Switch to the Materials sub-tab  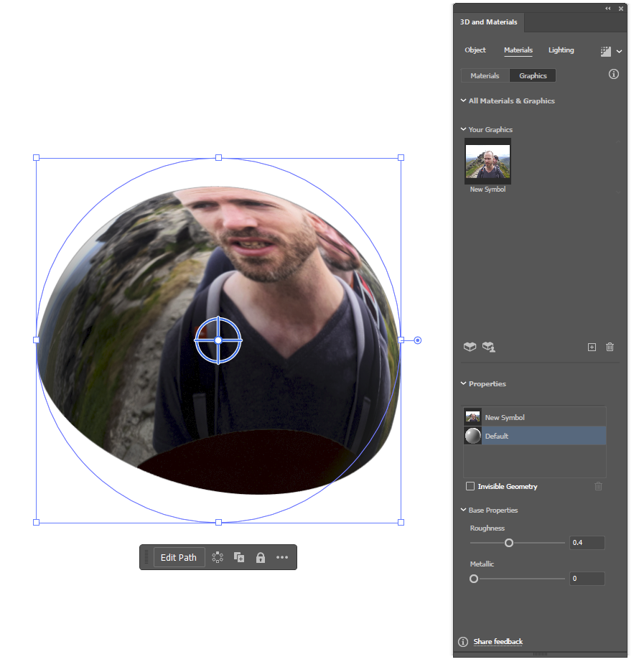(485, 75)
